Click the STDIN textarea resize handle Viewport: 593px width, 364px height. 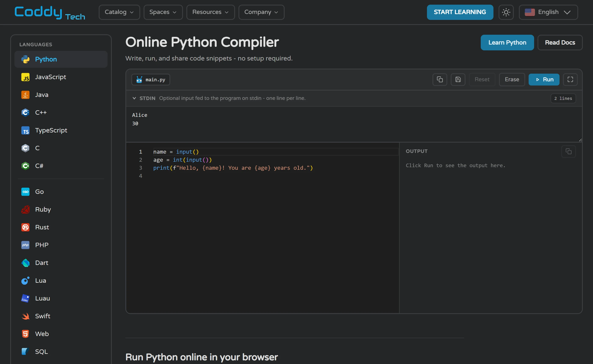point(580,140)
